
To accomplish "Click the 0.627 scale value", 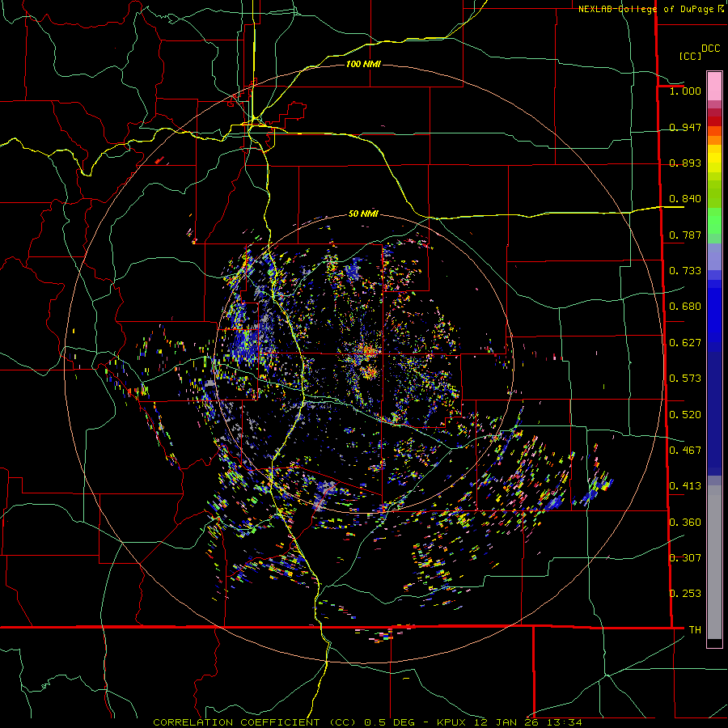I will 685,343.
